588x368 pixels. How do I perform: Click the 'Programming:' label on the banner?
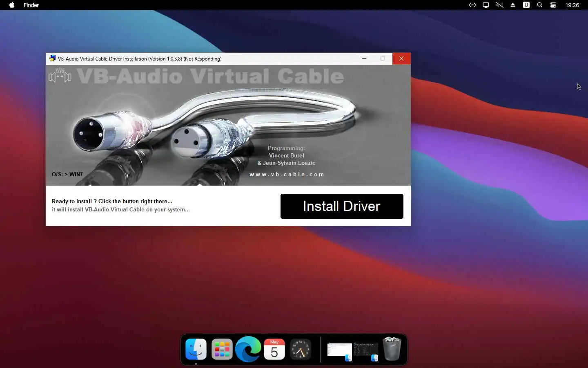click(x=286, y=148)
